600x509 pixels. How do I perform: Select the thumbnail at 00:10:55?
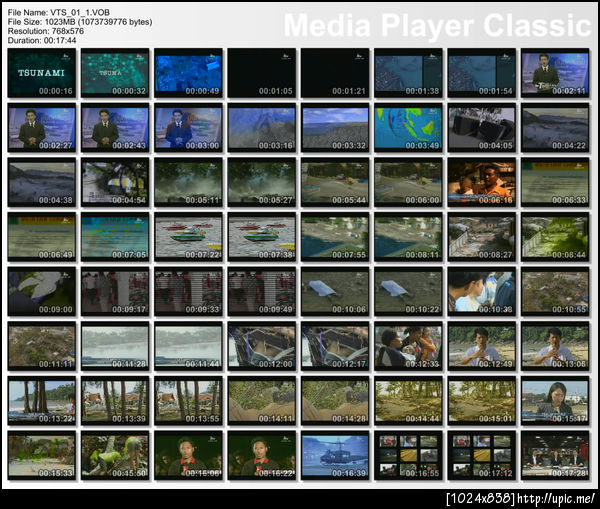[555, 292]
